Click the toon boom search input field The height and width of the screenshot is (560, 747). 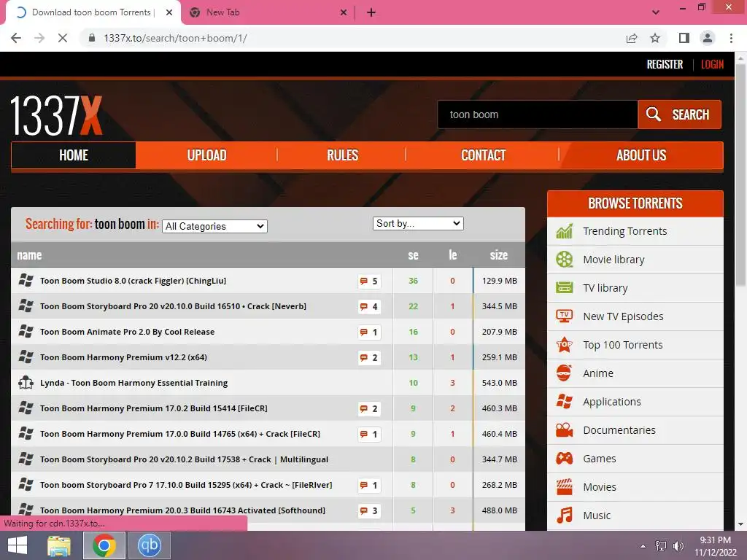(x=538, y=114)
